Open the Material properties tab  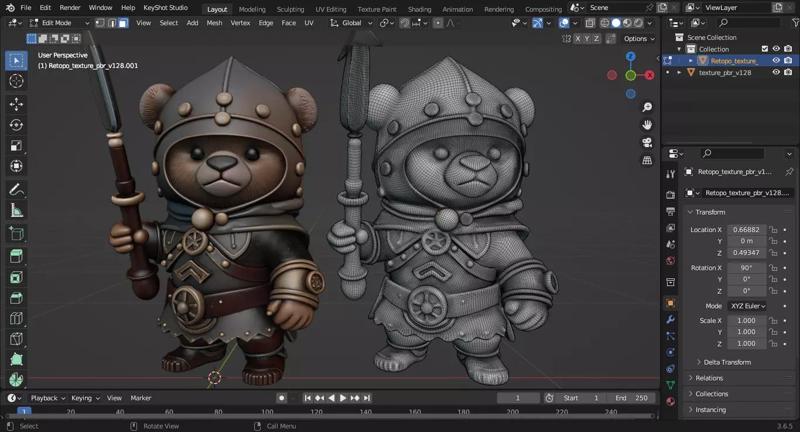(670, 401)
